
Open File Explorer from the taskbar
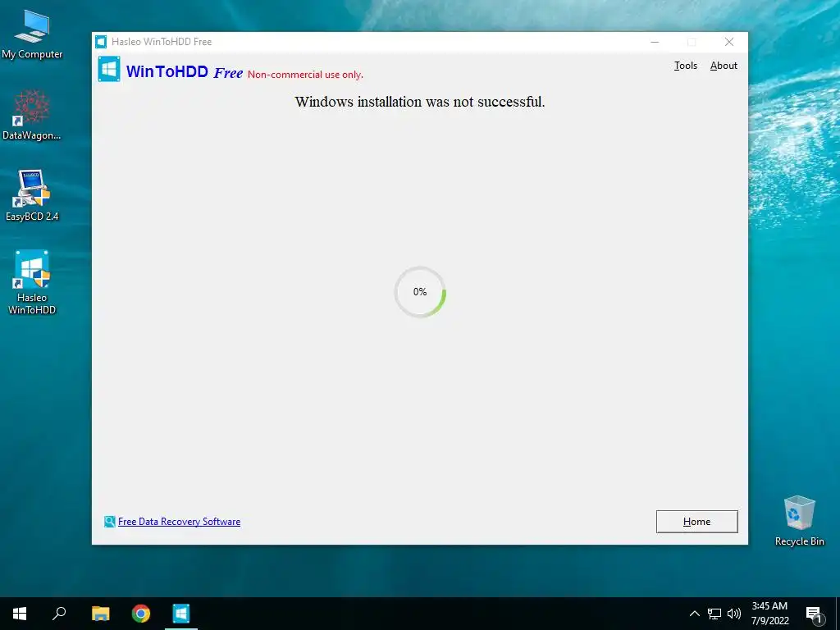coord(100,614)
